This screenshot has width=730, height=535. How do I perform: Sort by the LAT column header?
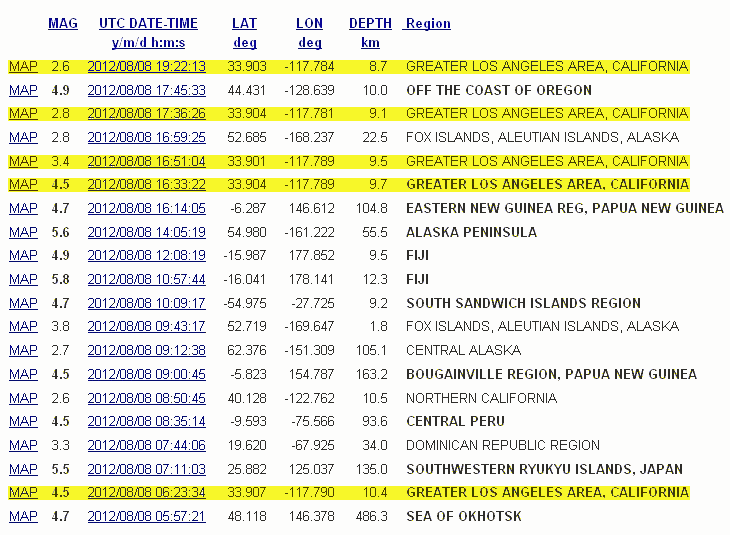(x=244, y=23)
